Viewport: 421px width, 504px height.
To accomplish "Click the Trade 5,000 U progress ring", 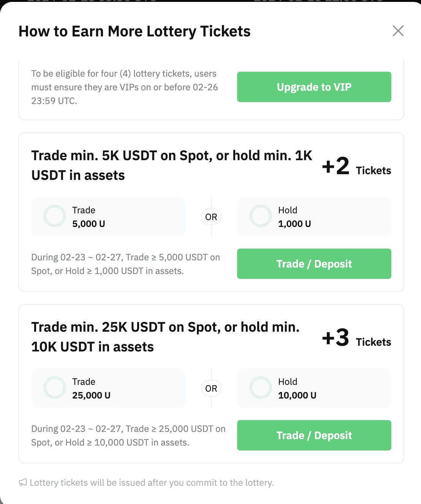I will coord(55,216).
